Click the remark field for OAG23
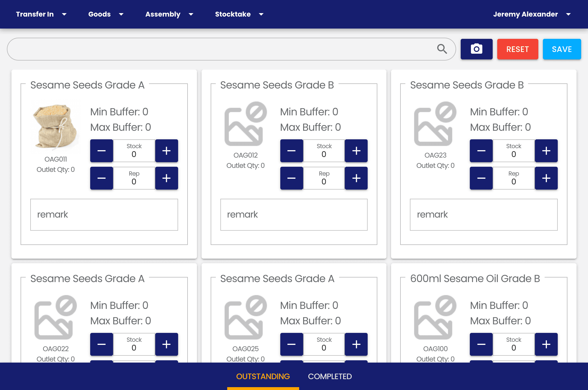588x390 pixels. (484, 215)
